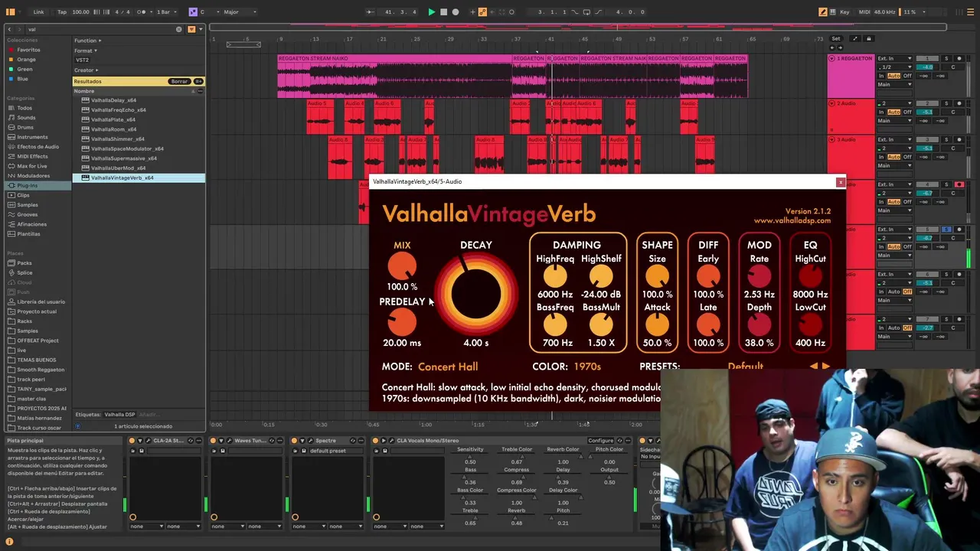Click the Key map mode button

[x=844, y=11]
